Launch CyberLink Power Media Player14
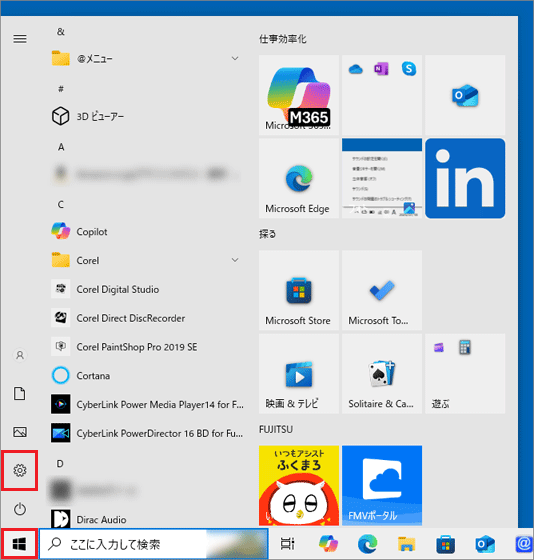 coord(147,404)
